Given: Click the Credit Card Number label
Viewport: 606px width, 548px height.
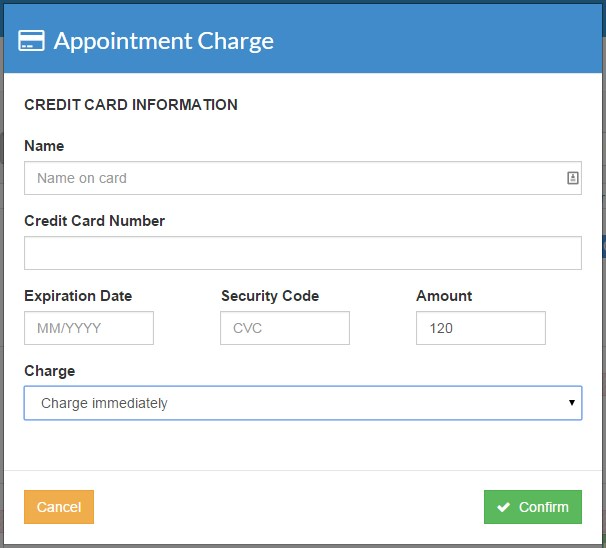Looking at the screenshot, I should (94, 221).
